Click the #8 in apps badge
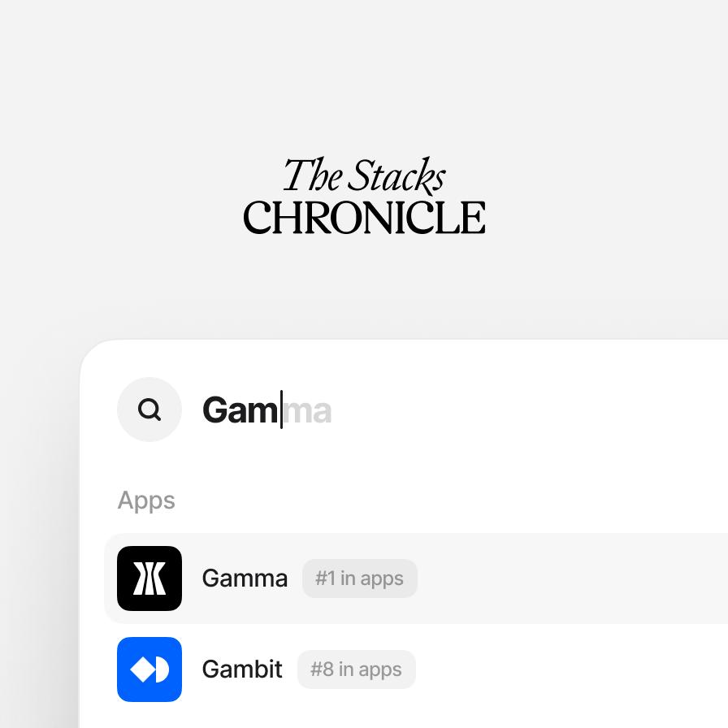Viewport: 728px width, 728px height. 356,669
